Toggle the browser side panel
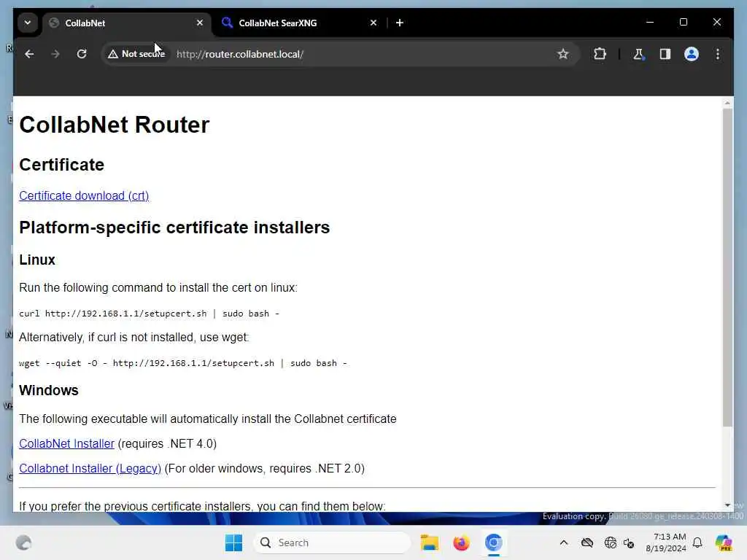Viewport: 747px width, 560px height. (x=665, y=54)
